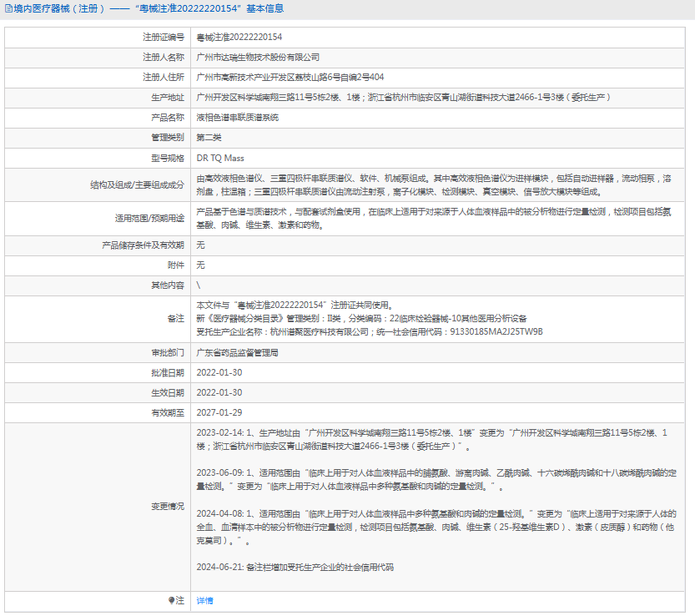The width and height of the screenshot is (695, 616).
Task: Click the backslash value for 其他内容
Action: [199, 285]
